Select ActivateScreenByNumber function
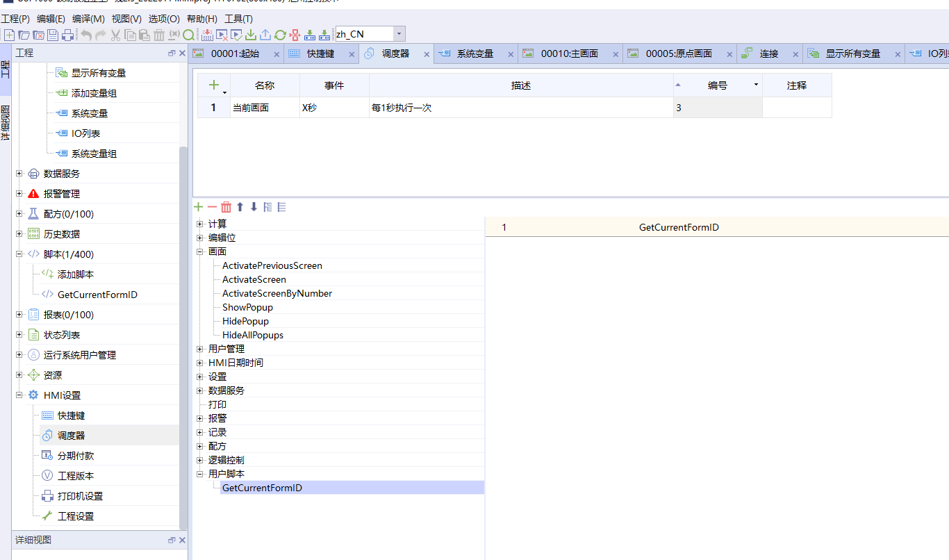Image resolution: width=949 pixels, height=560 pixels. click(x=277, y=293)
